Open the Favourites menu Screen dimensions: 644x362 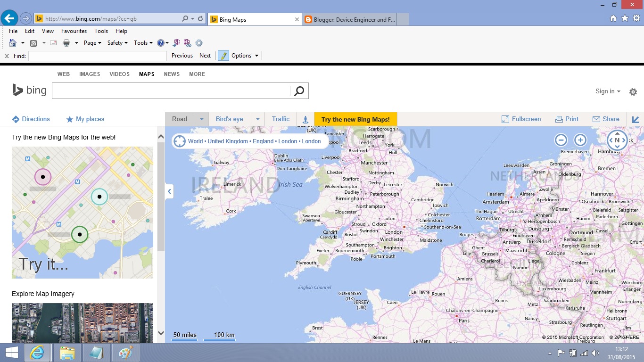coord(74,31)
